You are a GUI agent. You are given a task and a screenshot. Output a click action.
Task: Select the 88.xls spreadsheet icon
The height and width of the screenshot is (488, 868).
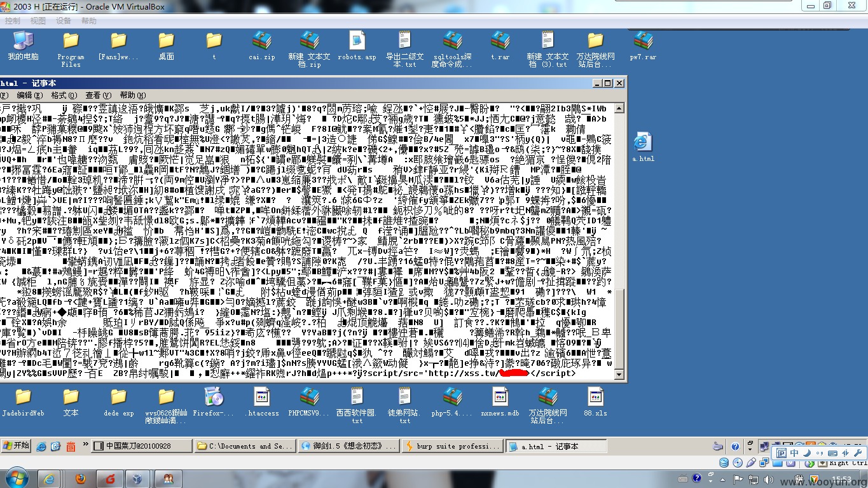(595, 402)
